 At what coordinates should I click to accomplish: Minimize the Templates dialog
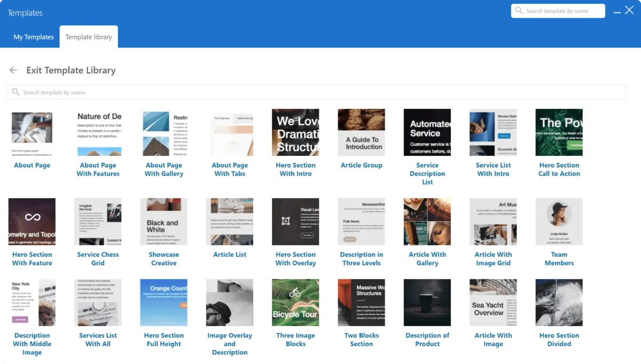pos(617,11)
